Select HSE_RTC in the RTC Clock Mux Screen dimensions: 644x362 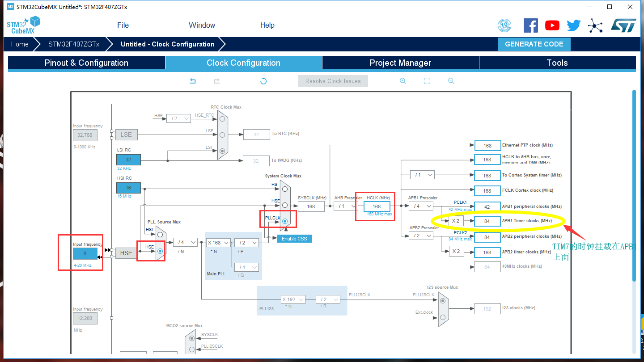222,119
